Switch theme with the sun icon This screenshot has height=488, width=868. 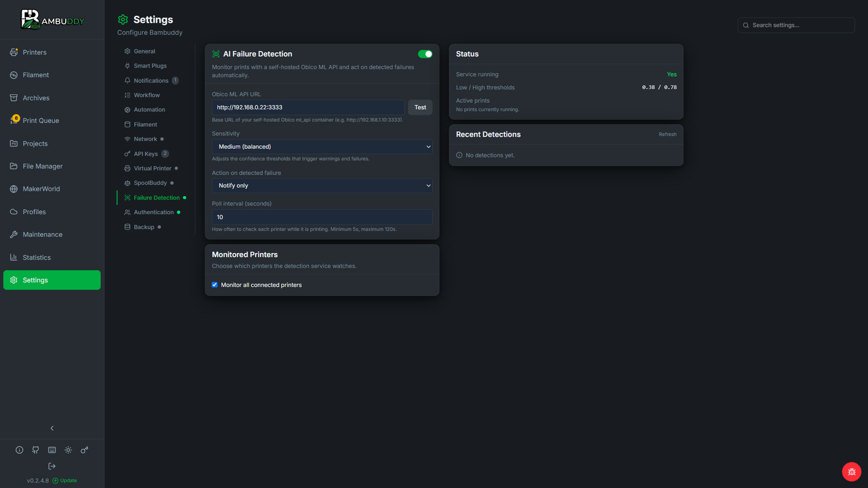pos(68,450)
